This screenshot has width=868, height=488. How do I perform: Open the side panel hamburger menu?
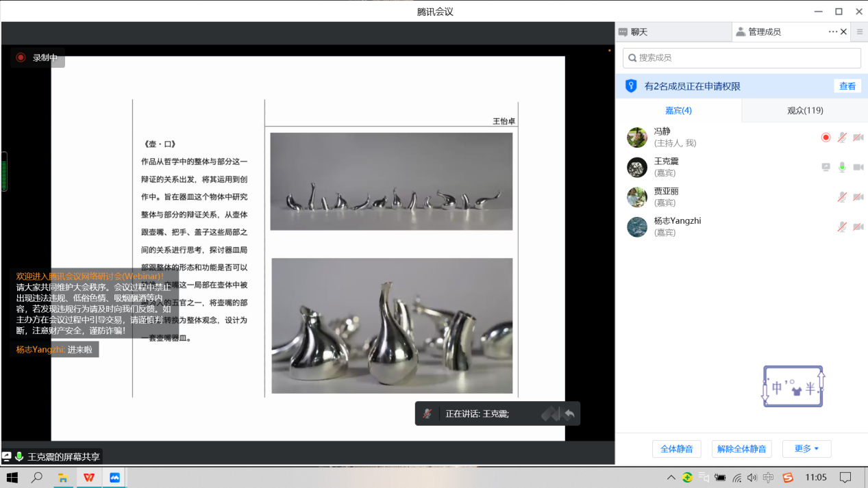860,31
